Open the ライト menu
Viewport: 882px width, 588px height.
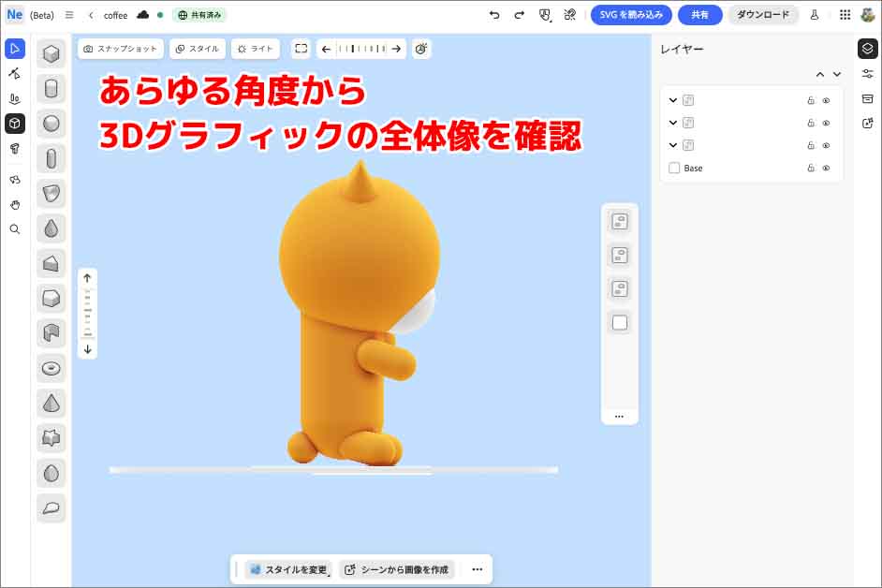click(x=256, y=49)
